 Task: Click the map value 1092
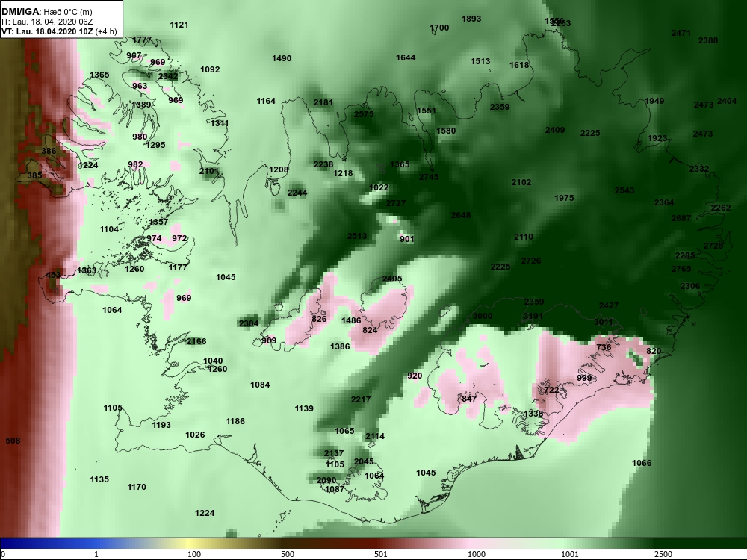point(210,69)
